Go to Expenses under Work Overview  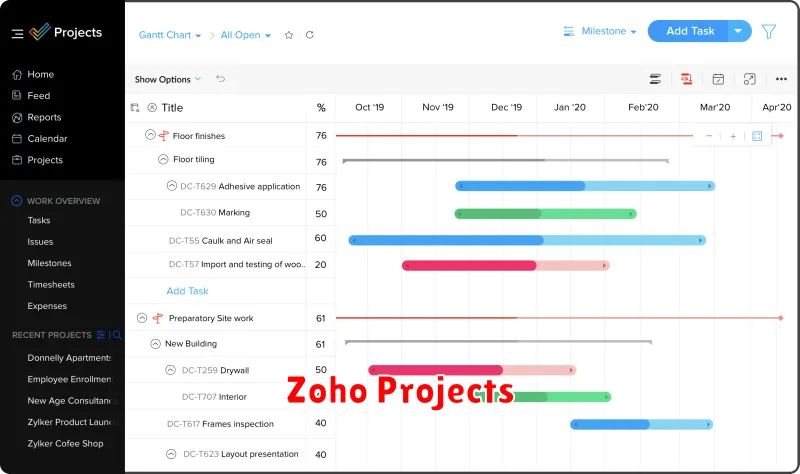(47, 306)
